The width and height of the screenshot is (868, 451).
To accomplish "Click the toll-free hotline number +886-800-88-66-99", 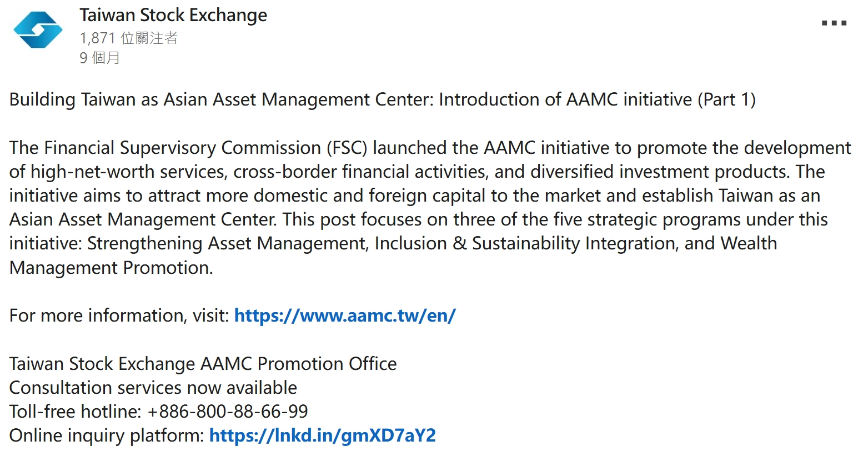I will (228, 412).
